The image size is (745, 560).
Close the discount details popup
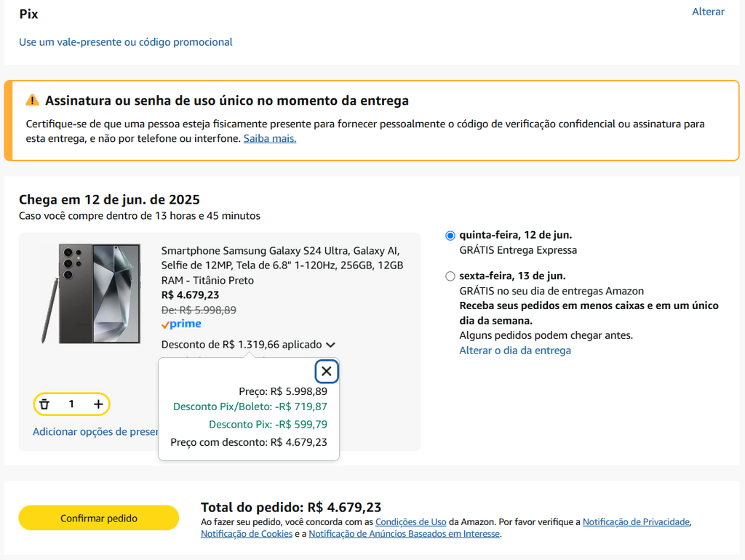(x=327, y=372)
